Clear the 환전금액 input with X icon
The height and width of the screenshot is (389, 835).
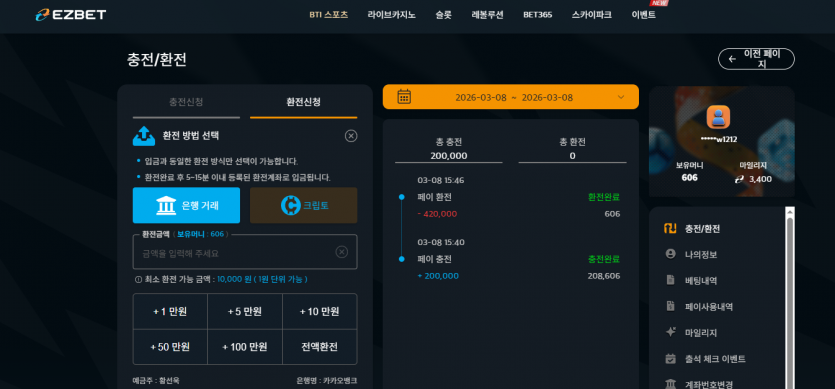point(342,252)
